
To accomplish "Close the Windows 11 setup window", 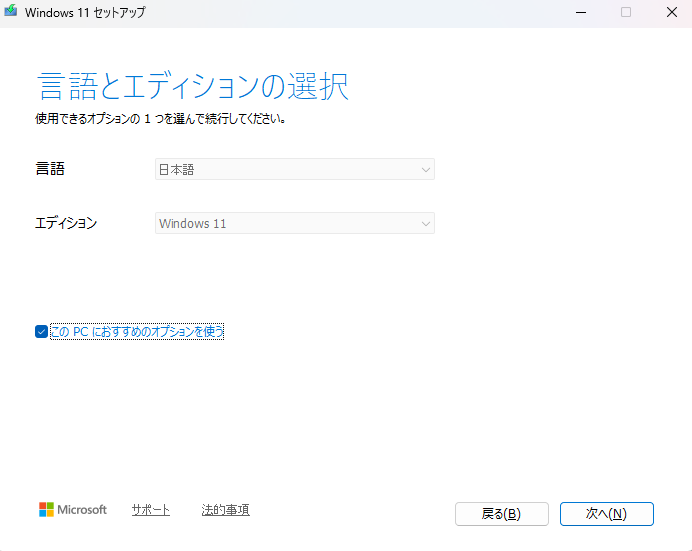I will [x=671, y=12].
